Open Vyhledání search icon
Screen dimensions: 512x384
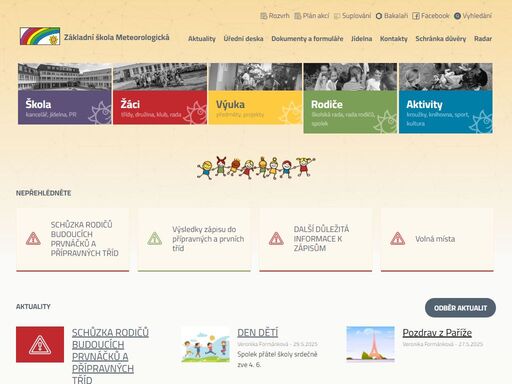pos(457,16)
